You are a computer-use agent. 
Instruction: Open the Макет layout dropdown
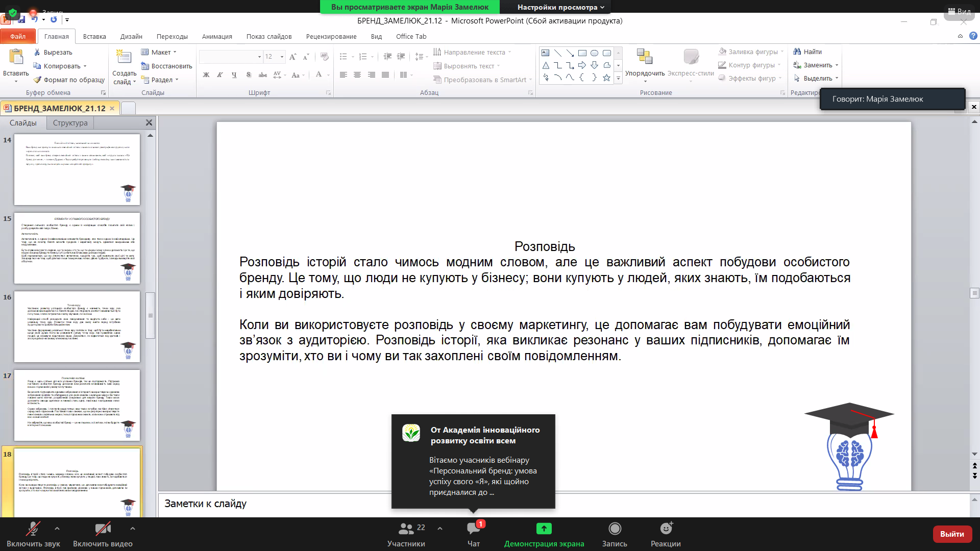pyautogui.click(x=160, y=52)
